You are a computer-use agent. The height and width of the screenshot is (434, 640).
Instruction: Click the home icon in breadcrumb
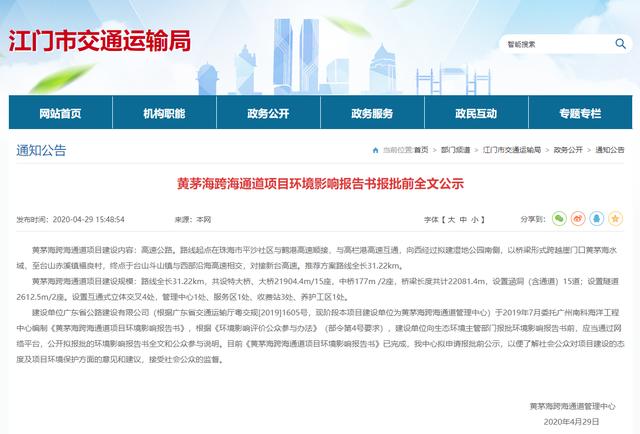[x=376, y=150]
